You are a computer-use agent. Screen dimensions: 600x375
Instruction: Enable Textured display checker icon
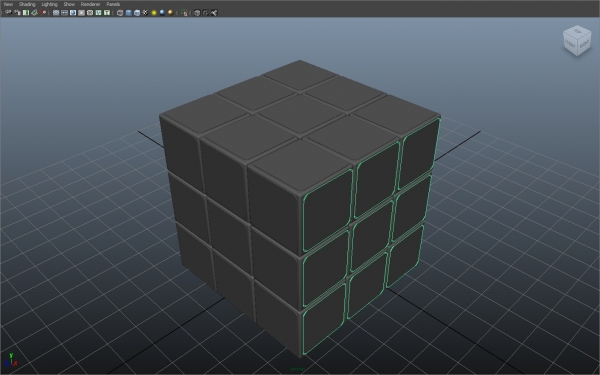coord(145,13)
